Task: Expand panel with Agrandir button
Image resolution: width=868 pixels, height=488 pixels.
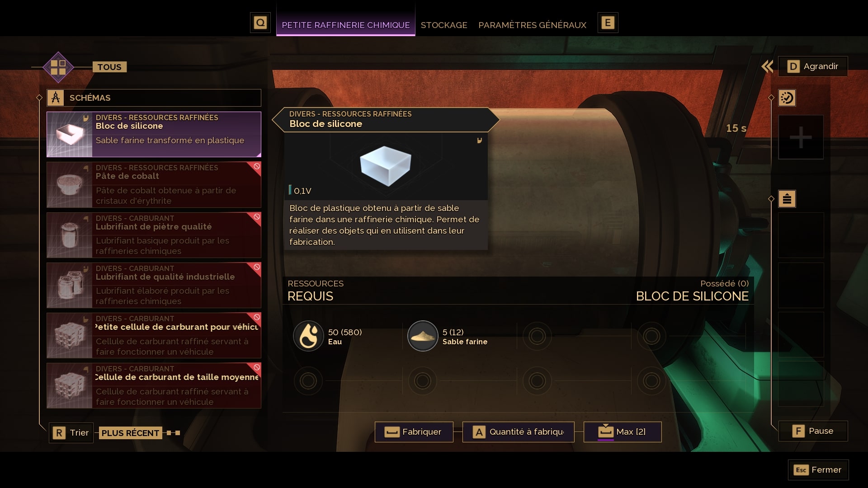Action: (x=813, y=66)
